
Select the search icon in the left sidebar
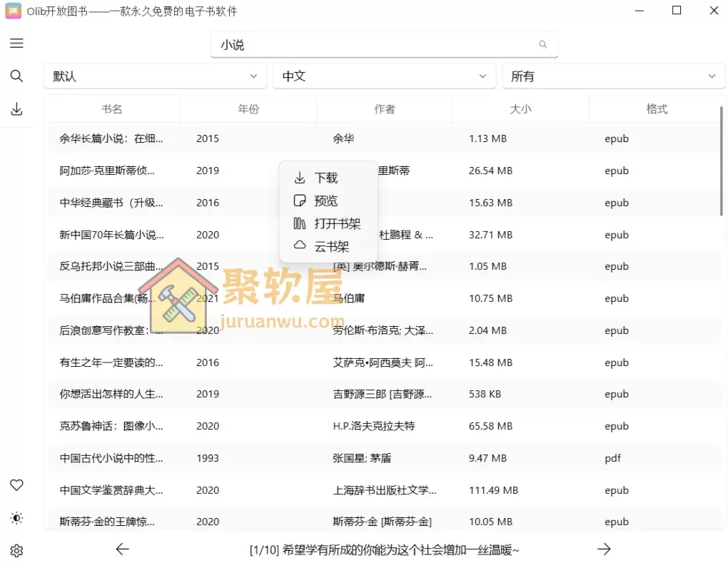(16, 76)
